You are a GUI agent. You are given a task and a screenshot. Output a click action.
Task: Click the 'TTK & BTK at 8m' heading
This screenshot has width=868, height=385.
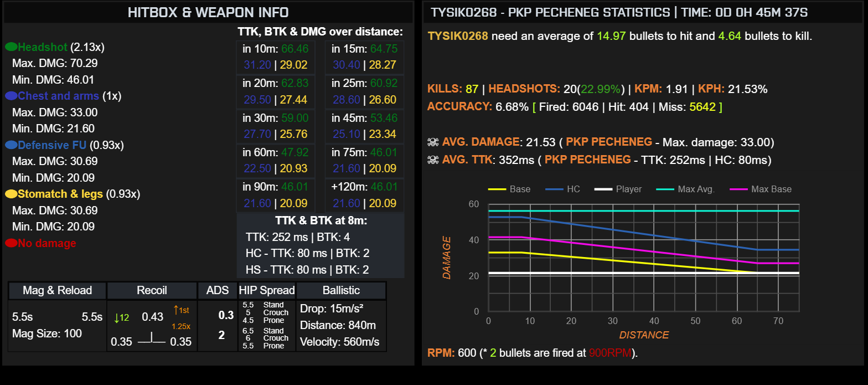321,220
